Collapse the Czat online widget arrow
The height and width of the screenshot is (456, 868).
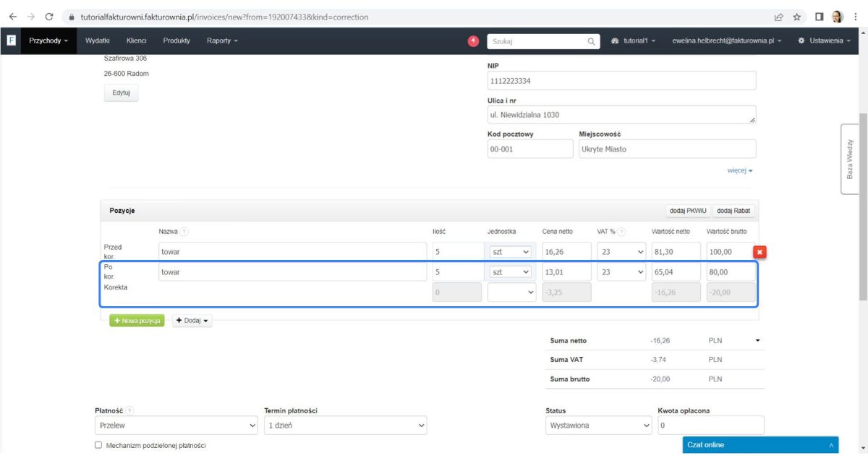click(831, 445)
